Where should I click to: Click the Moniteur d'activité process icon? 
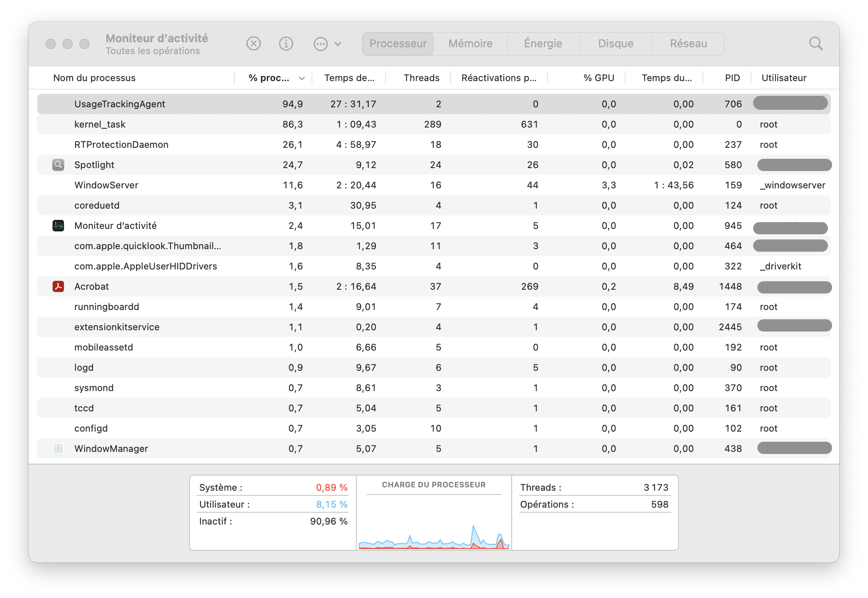tap(58, 226)
